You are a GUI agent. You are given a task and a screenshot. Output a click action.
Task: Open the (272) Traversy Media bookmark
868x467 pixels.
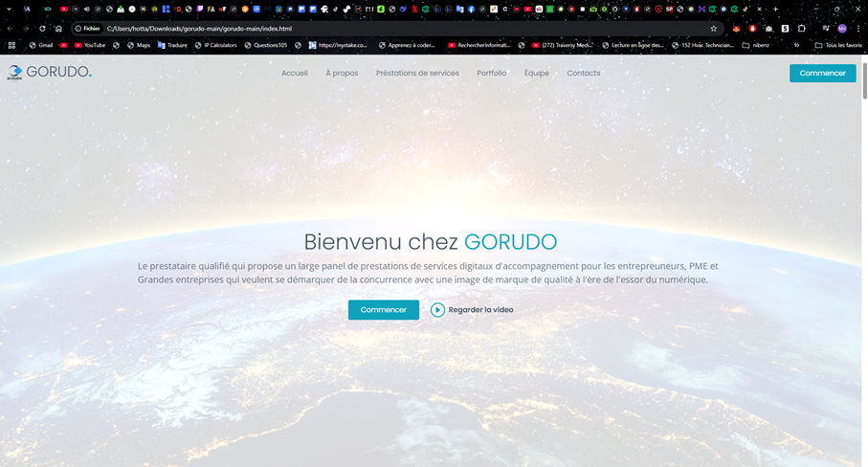[562, 45]
